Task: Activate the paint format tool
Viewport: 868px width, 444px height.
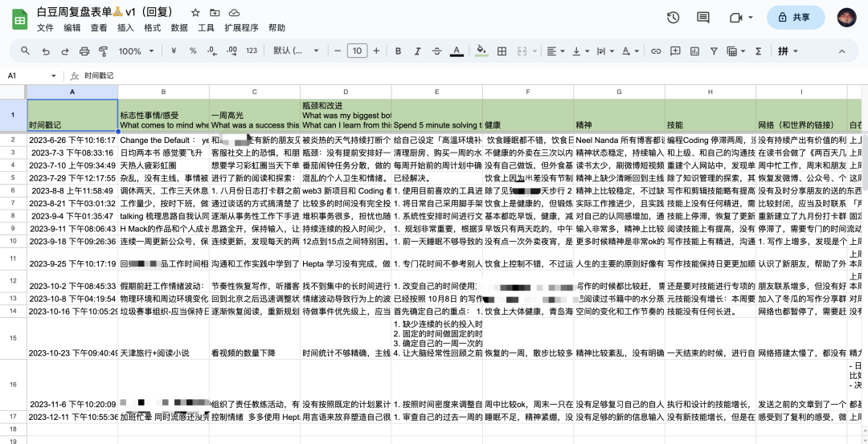Action: click(x=103, y=51)
